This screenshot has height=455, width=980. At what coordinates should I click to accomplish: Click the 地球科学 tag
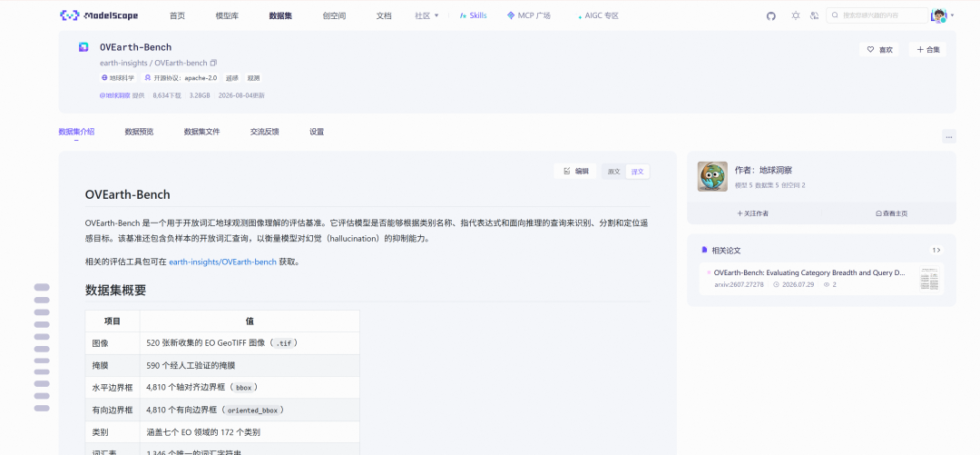click(117, 78)
